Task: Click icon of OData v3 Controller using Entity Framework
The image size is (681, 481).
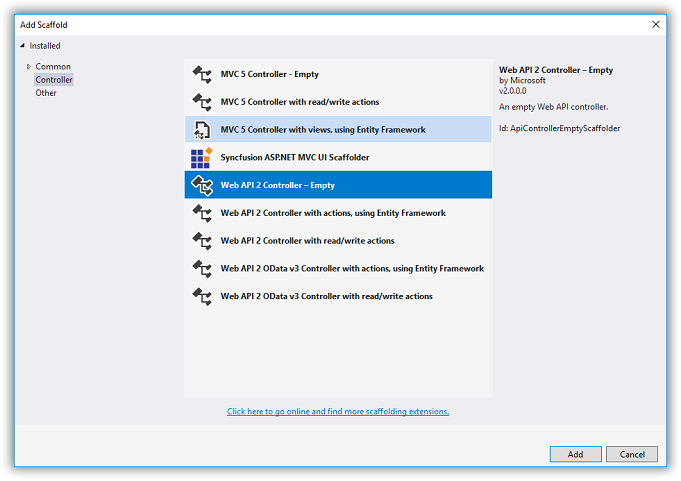Action: click(x=202, y=269)
